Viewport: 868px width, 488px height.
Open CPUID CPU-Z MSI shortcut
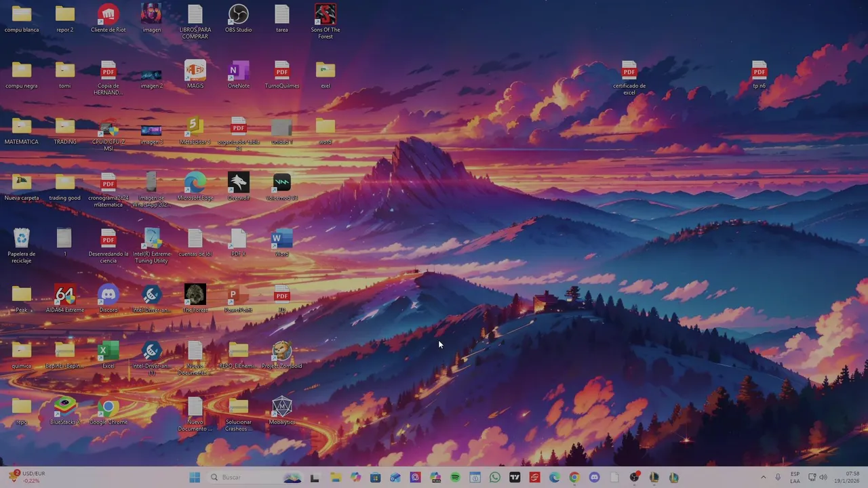108,134
